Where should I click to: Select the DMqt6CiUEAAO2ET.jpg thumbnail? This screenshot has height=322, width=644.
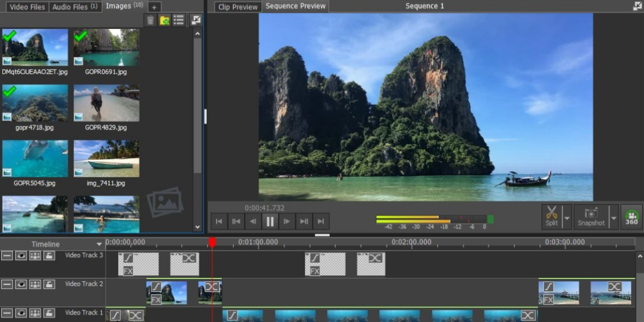pos(35,47)
